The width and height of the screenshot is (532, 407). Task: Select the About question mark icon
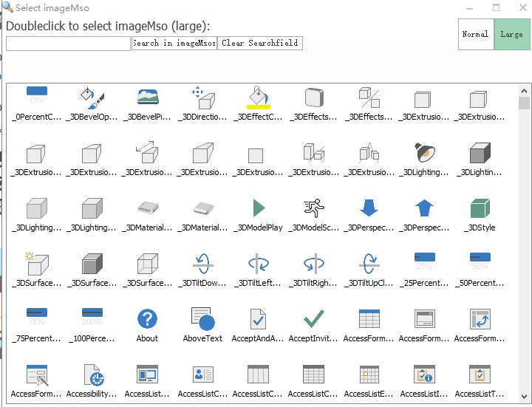147,319
